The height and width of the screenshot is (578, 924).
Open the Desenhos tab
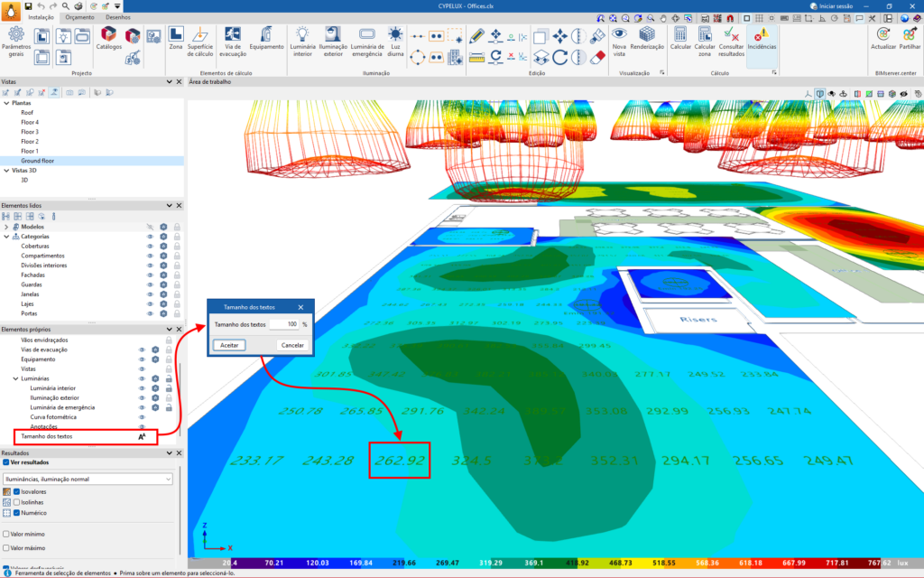click(x=117, y=17)
